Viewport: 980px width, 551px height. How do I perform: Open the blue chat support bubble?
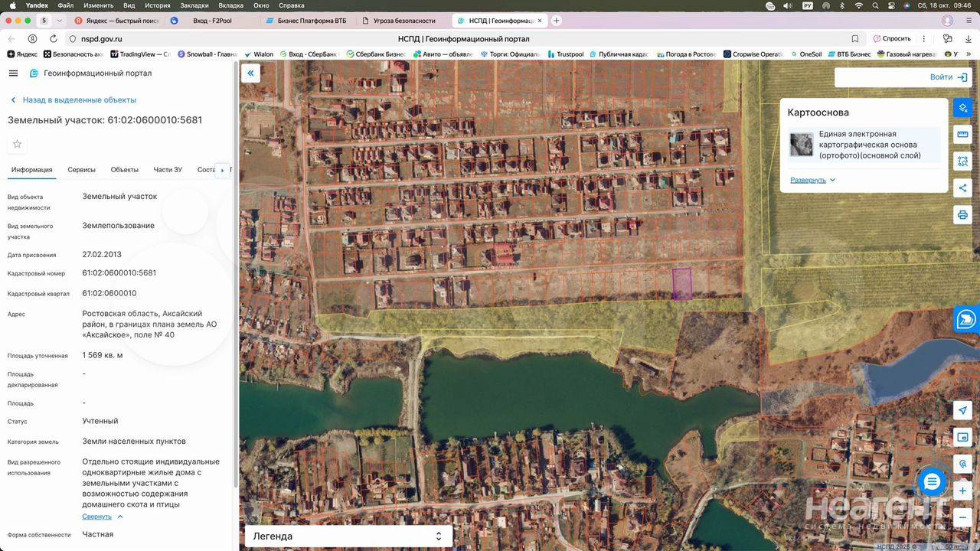tap(932, 482)
